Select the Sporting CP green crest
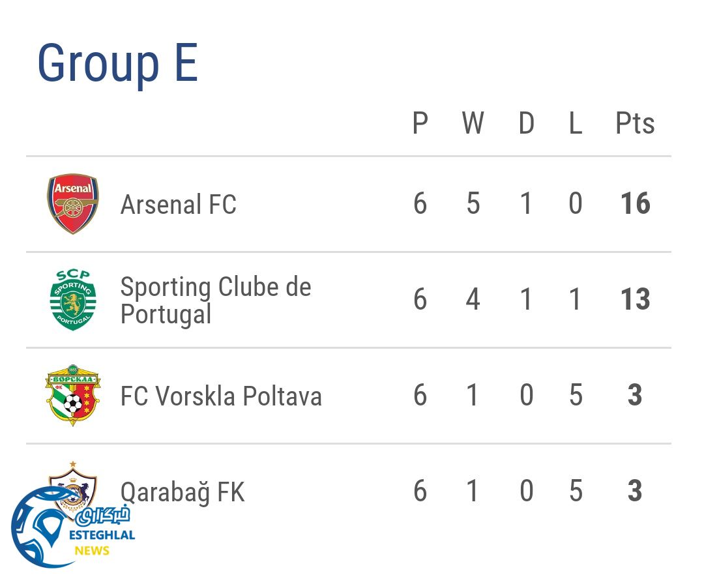The height and width of the screenshot is (588, 704). (73, 300)
